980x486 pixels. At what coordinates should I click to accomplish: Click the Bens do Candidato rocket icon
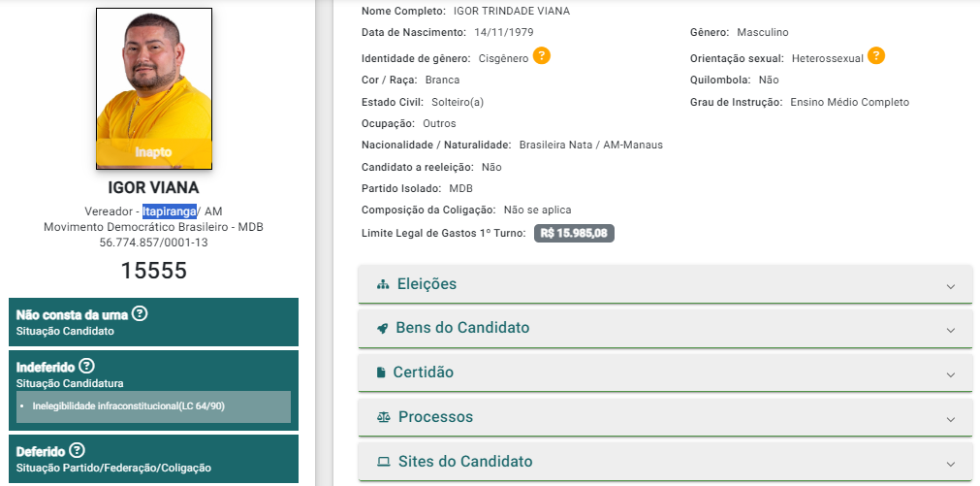click(x=383, y=329)
